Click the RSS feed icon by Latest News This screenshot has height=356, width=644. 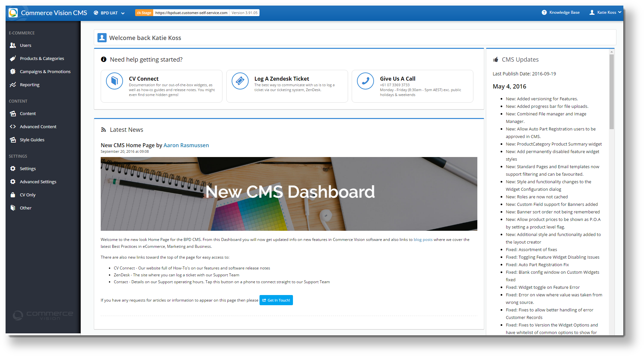coord(103,130)
